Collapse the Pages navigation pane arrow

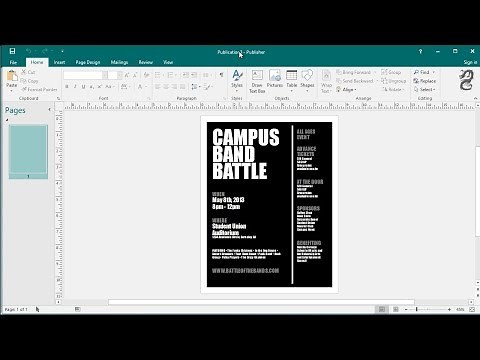(x=50, y=109)
